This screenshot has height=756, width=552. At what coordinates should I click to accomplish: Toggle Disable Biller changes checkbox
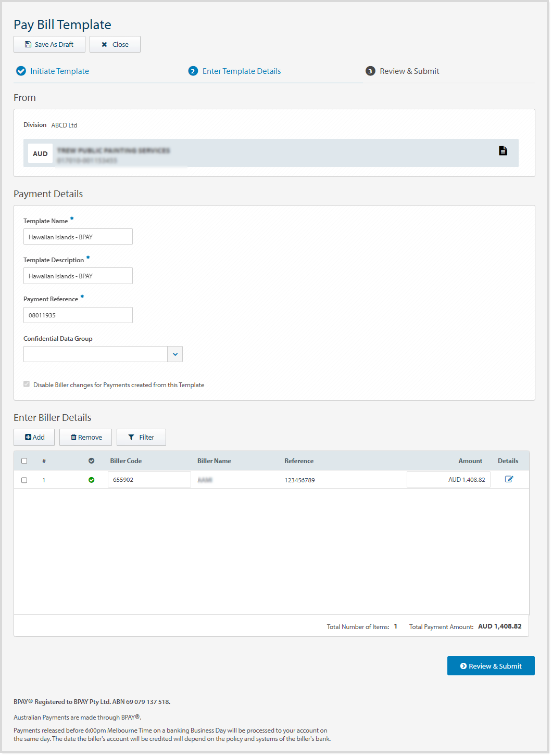point(27,385)
